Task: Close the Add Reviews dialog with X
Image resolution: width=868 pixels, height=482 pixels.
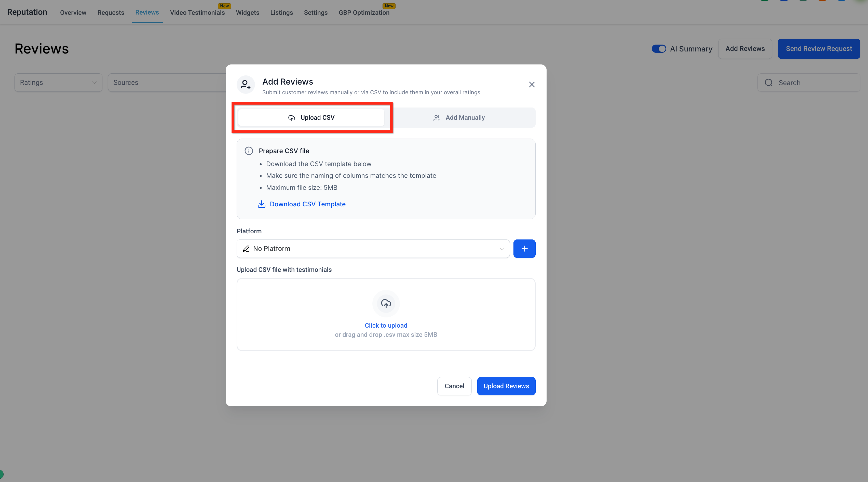Action: pyautogui.click(x=531, y=84)
